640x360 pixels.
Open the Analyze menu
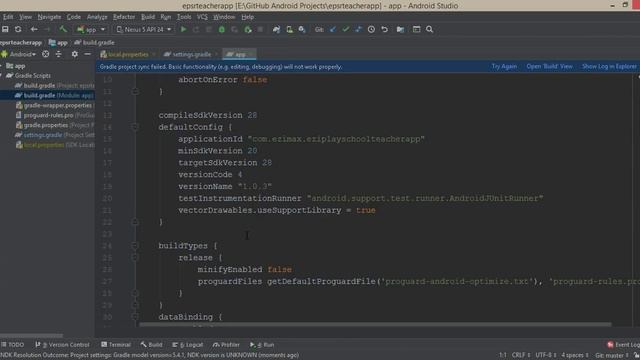click(97, 17)
